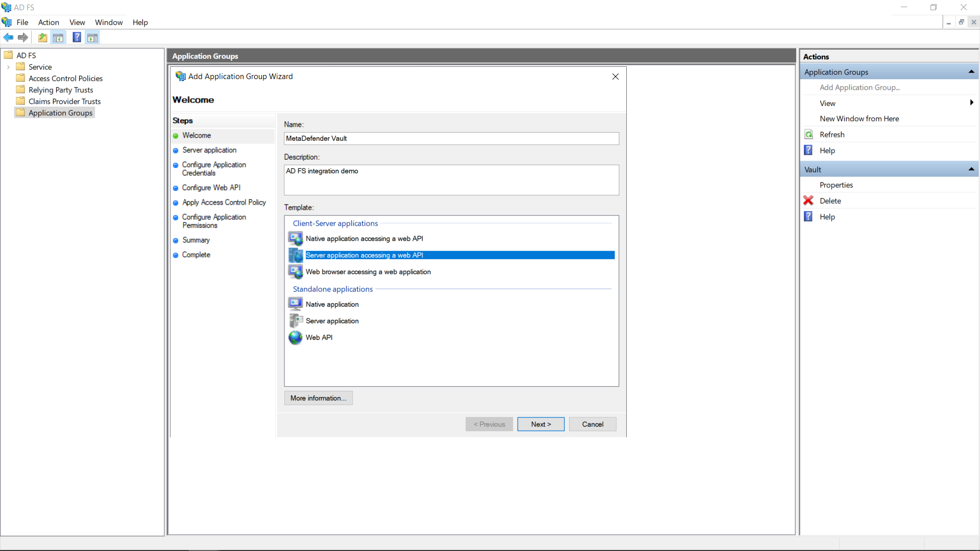
Task: Select standalone Native application template
Action: tap(332, 304)
